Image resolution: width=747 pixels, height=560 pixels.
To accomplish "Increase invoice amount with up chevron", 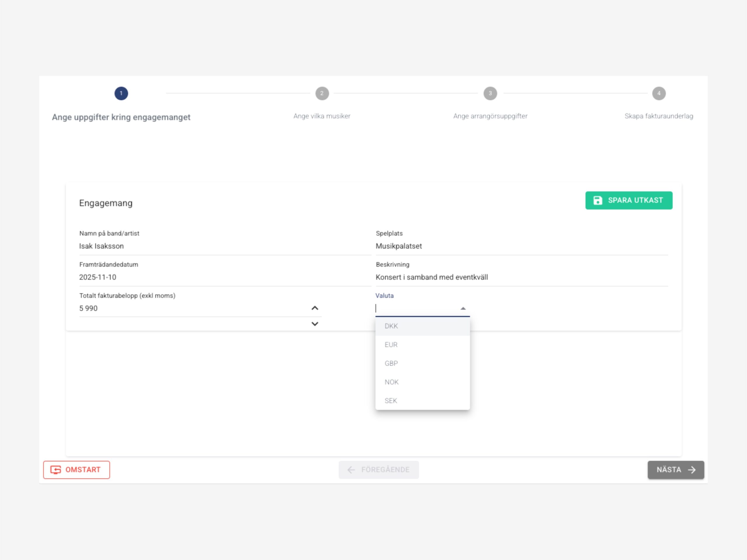I will click(x=315, y=308).
